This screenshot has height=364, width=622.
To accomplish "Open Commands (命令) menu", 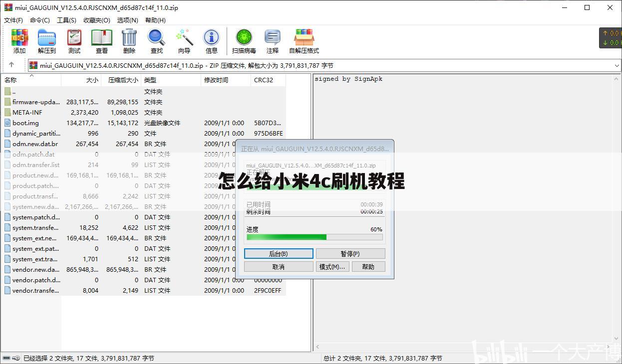I will (x=40, y=20).
